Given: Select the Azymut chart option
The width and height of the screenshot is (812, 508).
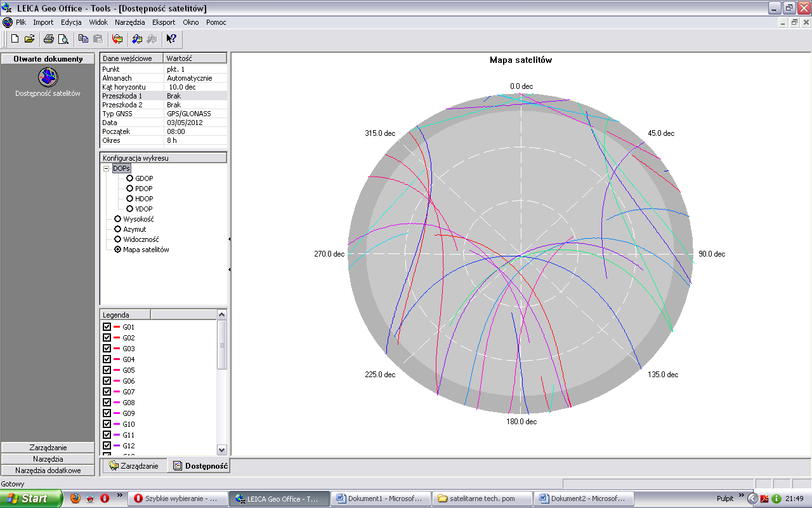Looking at the screenshot, I should (x=117, y=229).
